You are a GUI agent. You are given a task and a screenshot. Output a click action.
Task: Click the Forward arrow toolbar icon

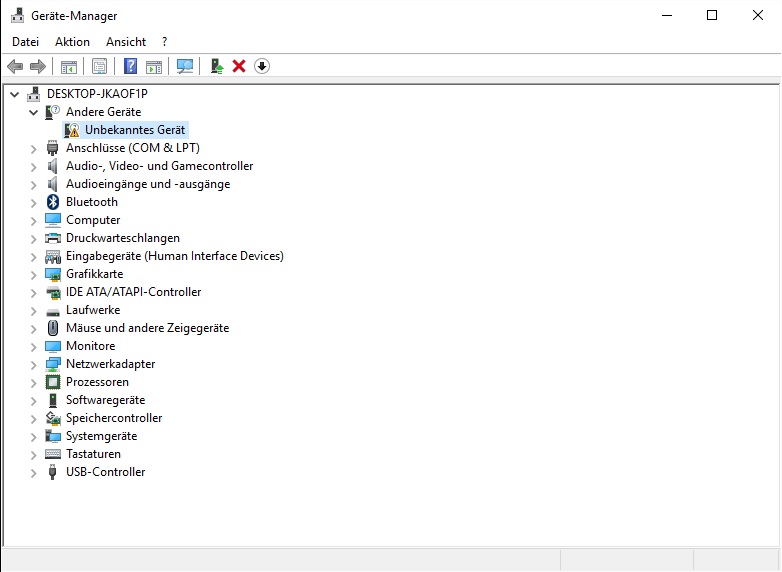pos(38,66)
